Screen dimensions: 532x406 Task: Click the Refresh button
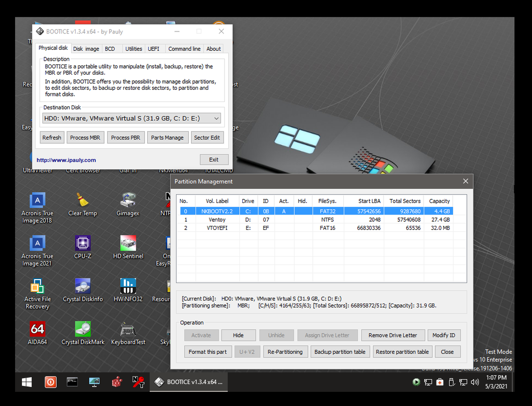(x=52, y=138)
